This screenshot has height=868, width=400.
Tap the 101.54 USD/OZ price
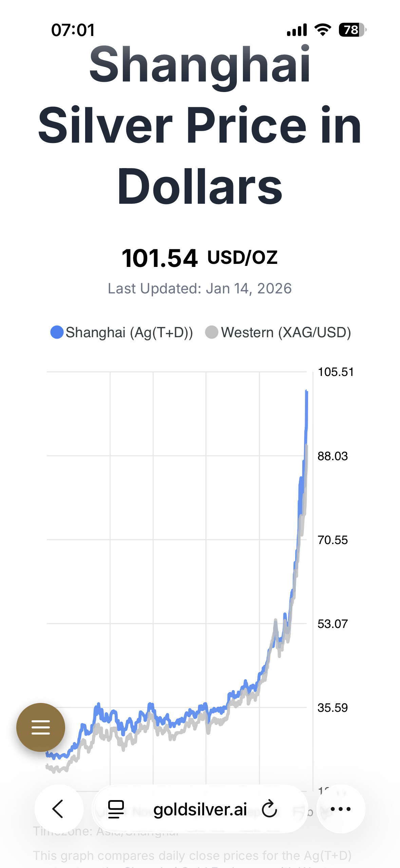[x=200, y=258]
